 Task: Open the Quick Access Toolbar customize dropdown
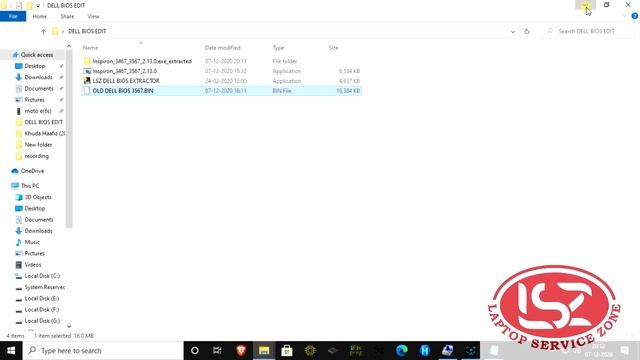click(x=38, y=6)
